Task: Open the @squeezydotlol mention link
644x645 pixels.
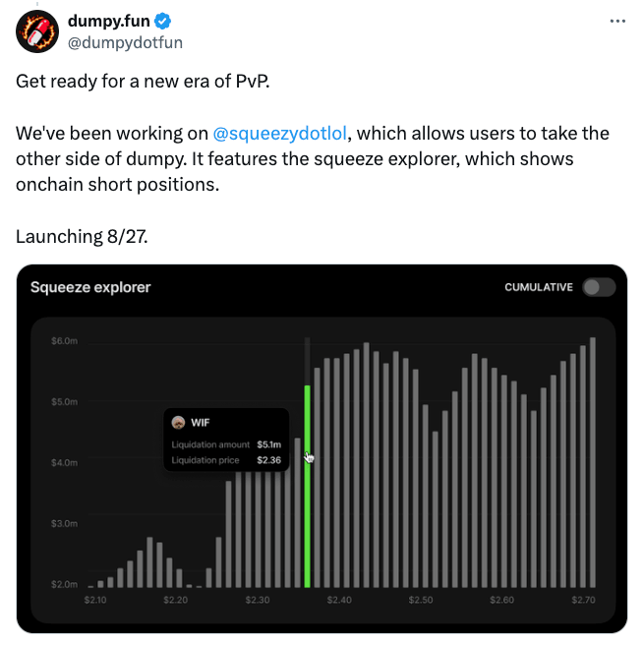Action: point(279,134)
